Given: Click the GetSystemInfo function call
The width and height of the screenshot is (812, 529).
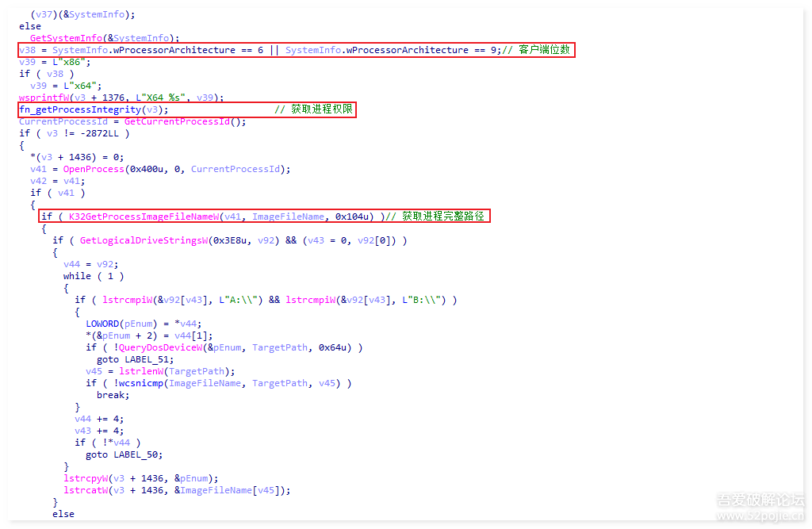Looking at the screenshot, I should click(x=66, y=38).
